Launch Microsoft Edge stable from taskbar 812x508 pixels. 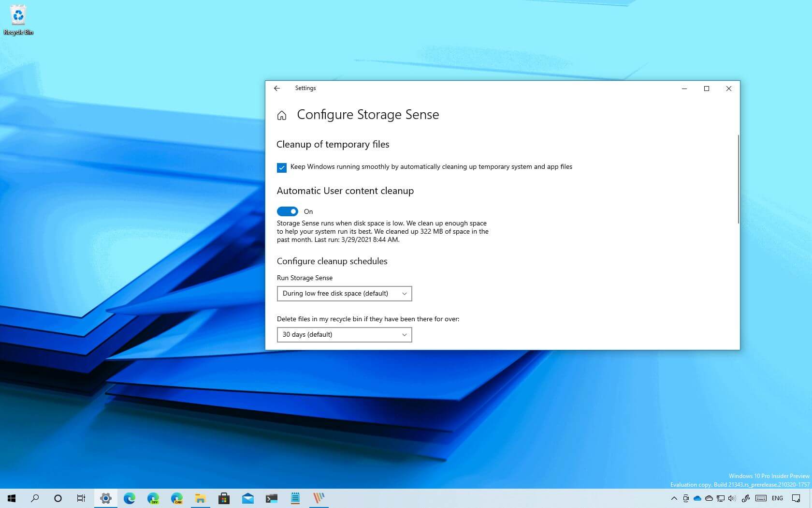pos(129,498)
